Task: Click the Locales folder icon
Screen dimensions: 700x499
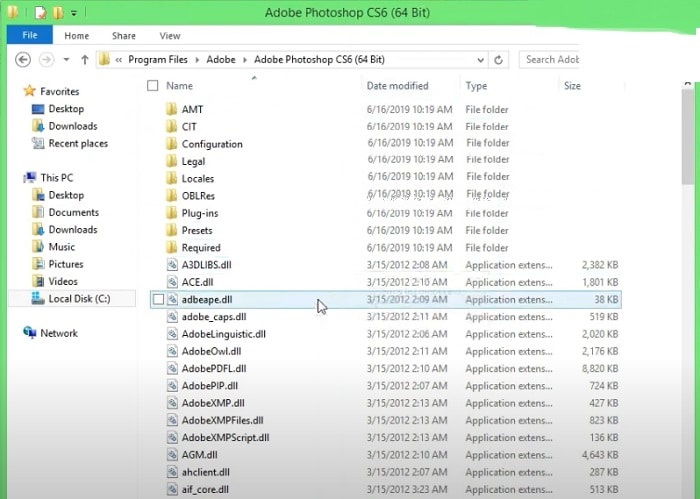Action: pos(171,179)
